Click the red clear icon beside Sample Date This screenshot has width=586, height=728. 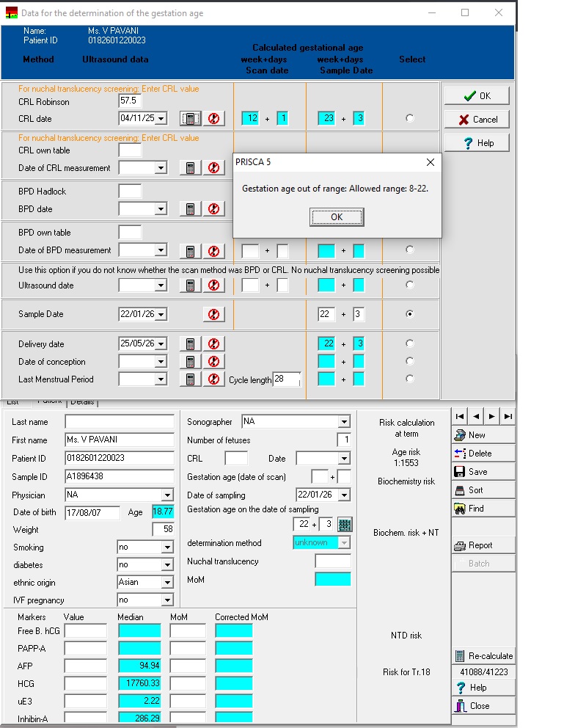tap(213, 315)
